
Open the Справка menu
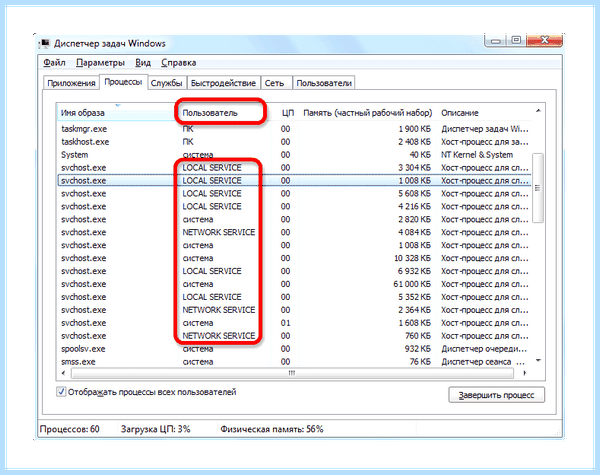[179, 62]
